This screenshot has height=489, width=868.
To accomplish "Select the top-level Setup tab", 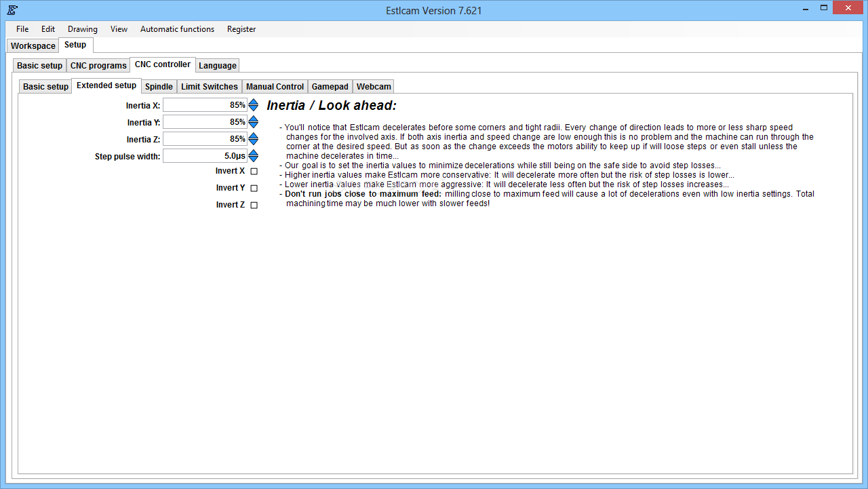I will coord(75,45).
